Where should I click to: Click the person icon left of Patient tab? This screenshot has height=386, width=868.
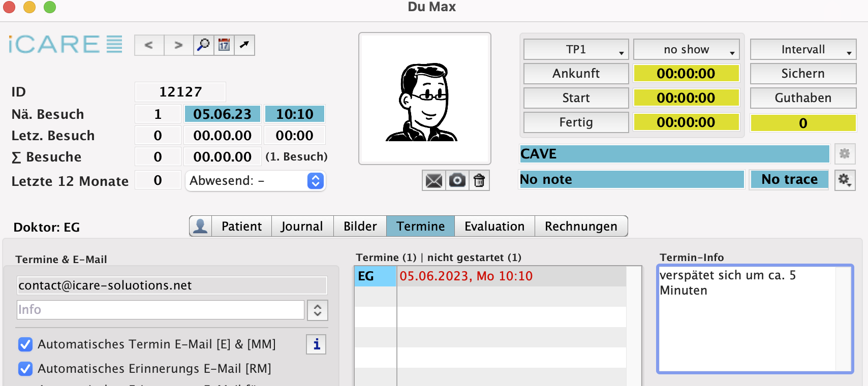(x=200, y=226)
